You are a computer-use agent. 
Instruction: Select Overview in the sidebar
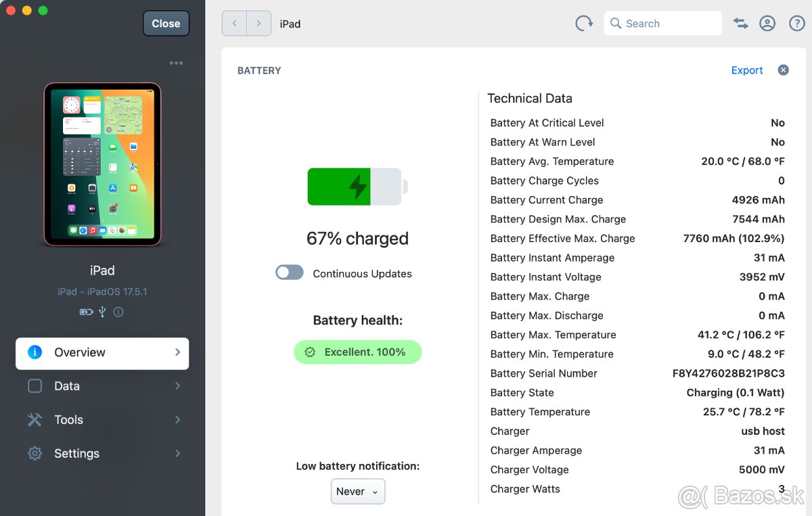pyautogui.click(x=102, y=353)
